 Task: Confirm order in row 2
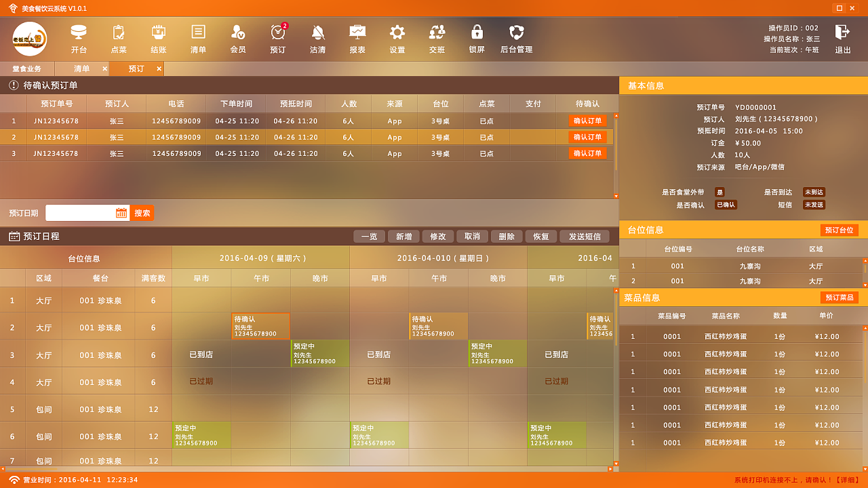pyautogui.click(x=588, y=138)
